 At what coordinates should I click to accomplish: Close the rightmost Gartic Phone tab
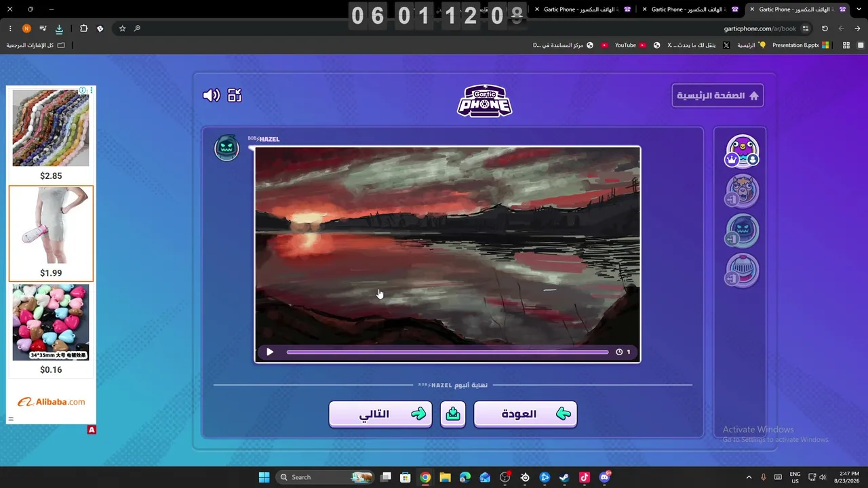(752, 9)
